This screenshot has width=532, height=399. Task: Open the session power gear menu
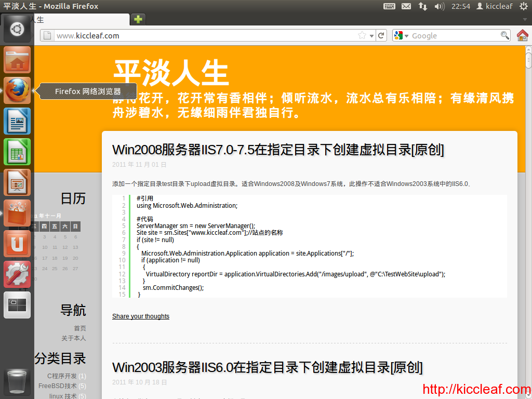coord(524,6)
